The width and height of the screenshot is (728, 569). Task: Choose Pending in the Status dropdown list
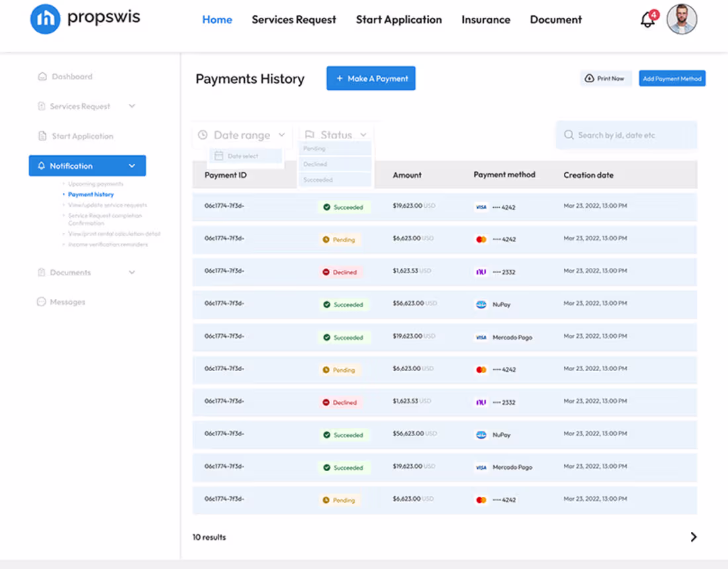[335, 148]
